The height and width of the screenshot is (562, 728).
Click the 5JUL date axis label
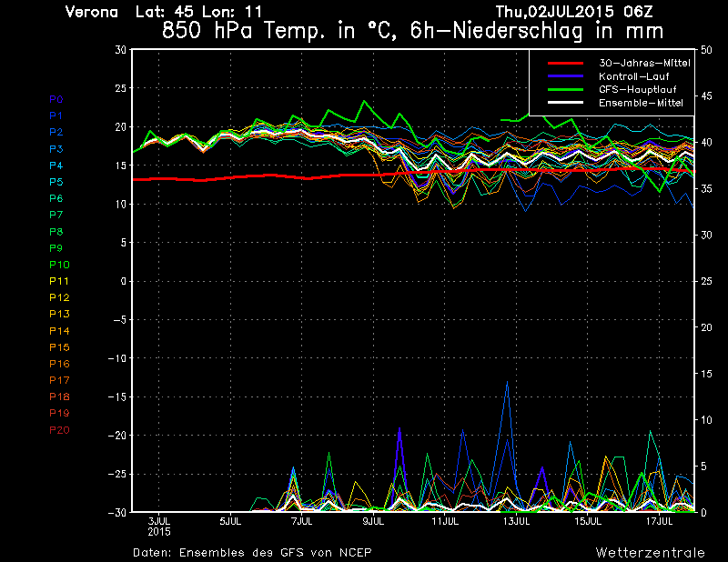230,522
